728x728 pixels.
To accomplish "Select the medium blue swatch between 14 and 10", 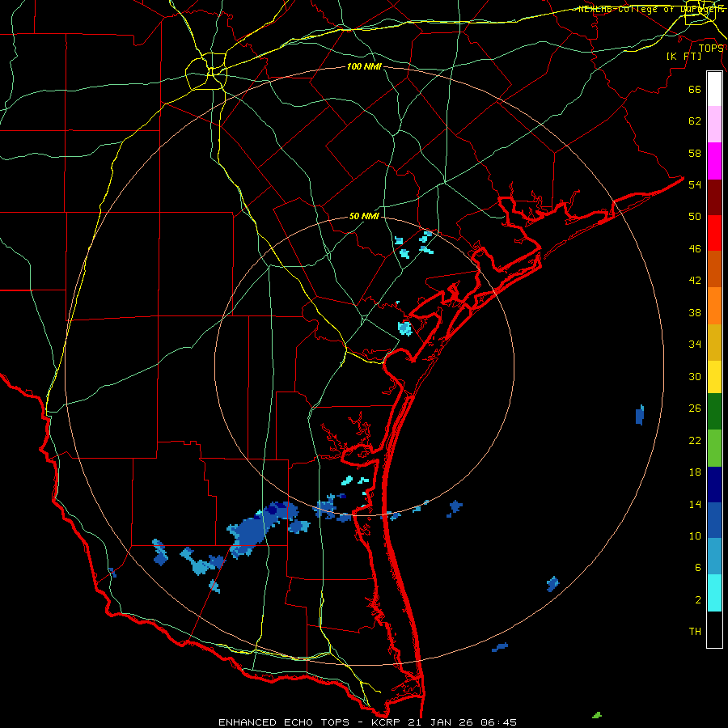I will click(714, 520).
